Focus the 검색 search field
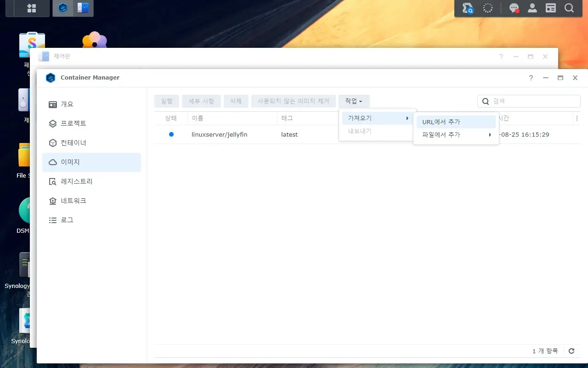This screenshot has width=588, height=368. pyautogui.click(x=529, y=101)
